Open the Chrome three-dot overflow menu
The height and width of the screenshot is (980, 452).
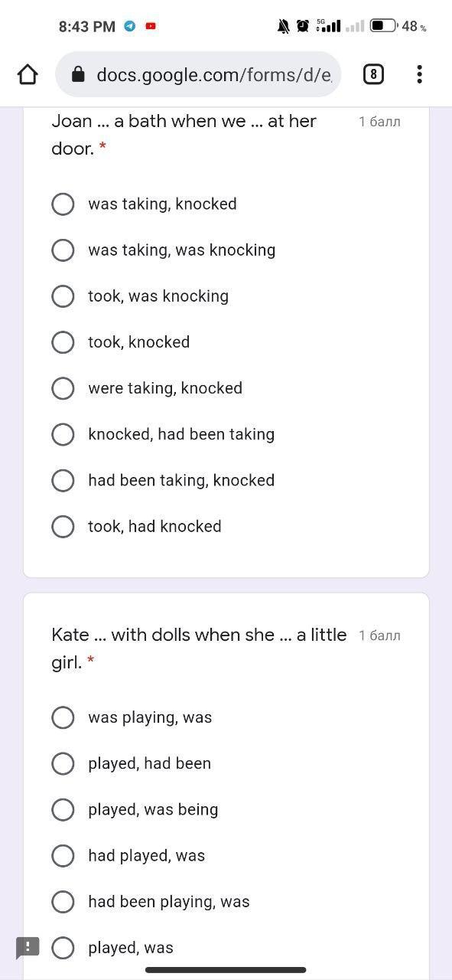point(419,74)
